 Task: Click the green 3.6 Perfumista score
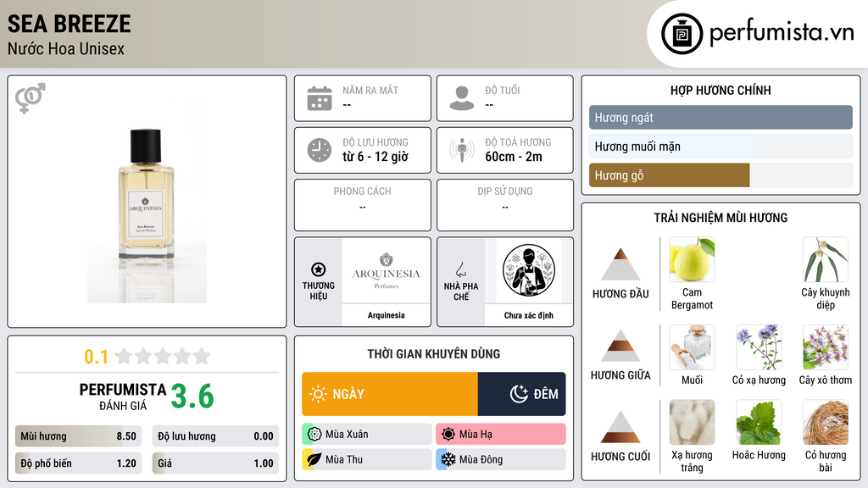pos(192,396)
